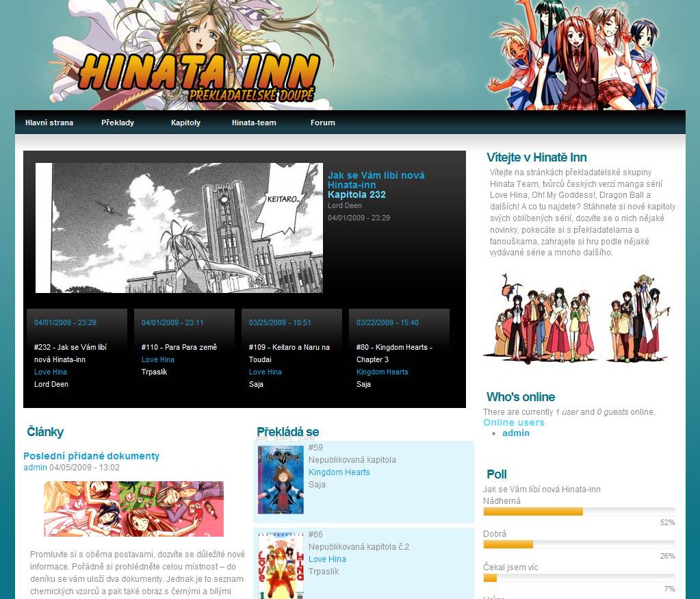
Task: Open admin in Online users list
Action: pos(516,433)
